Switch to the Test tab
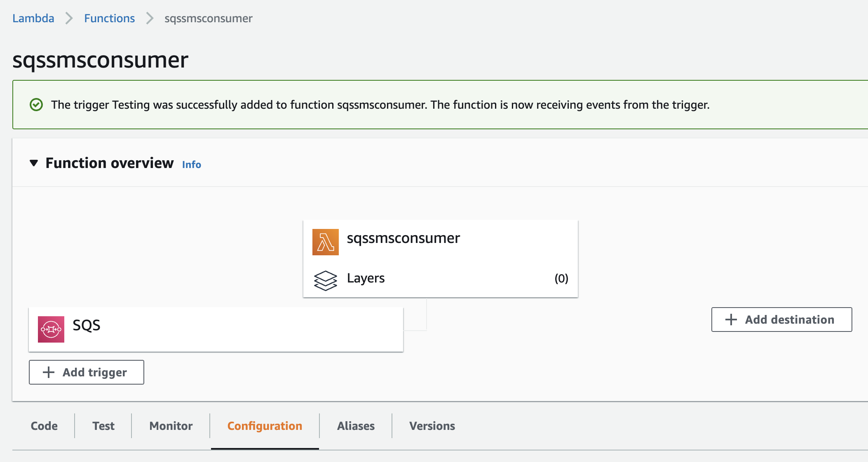This screenshot has height=462, width=868. point(103,426)
